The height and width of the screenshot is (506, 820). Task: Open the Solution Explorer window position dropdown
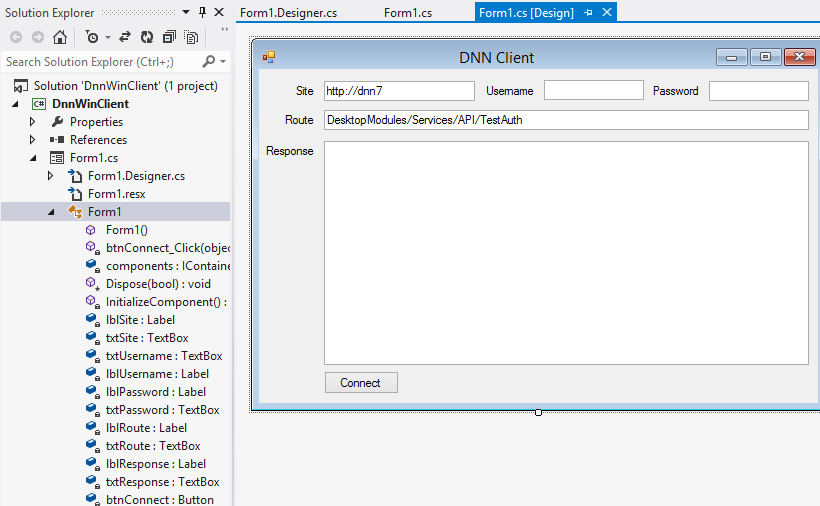click(186, 12)
